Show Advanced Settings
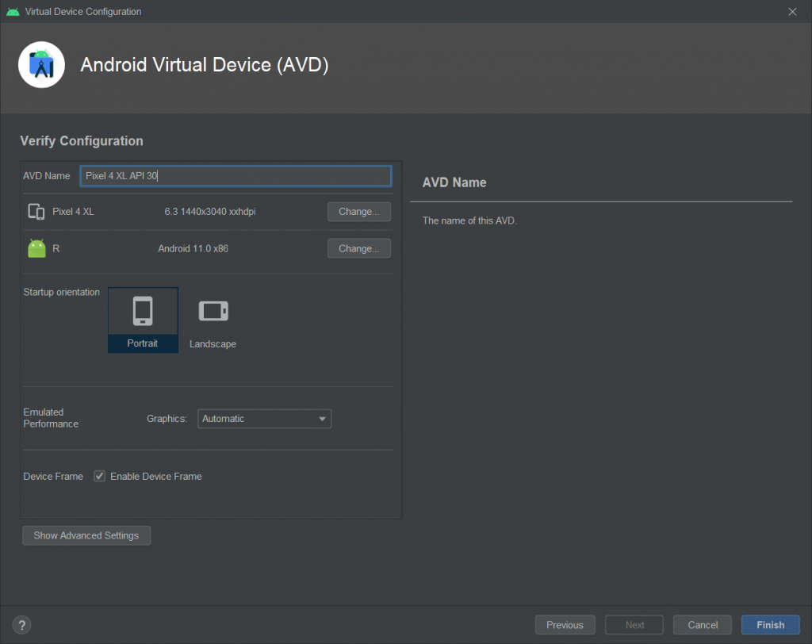This screenshot has height=644, width=812. [x=86, y=535]
